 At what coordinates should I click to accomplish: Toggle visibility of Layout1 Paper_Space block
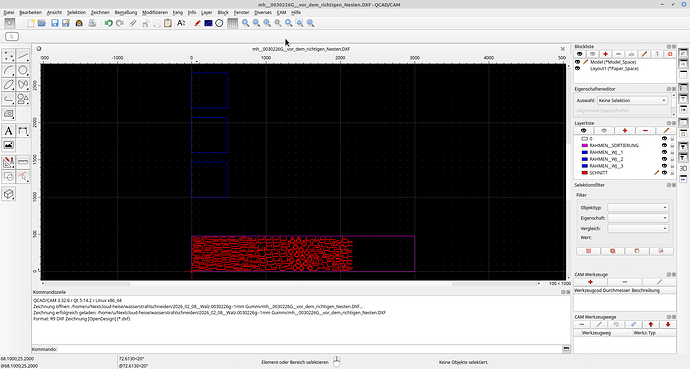tap(577, 69)
